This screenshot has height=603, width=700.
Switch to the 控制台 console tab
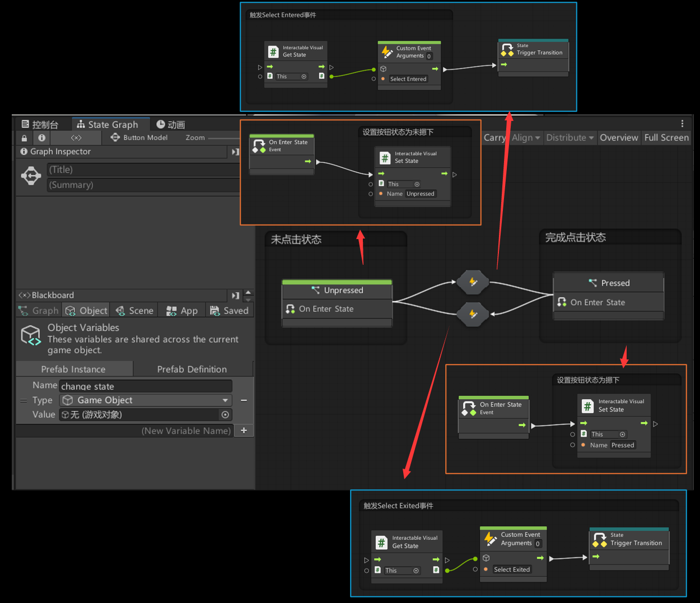(x=40, y=124)
